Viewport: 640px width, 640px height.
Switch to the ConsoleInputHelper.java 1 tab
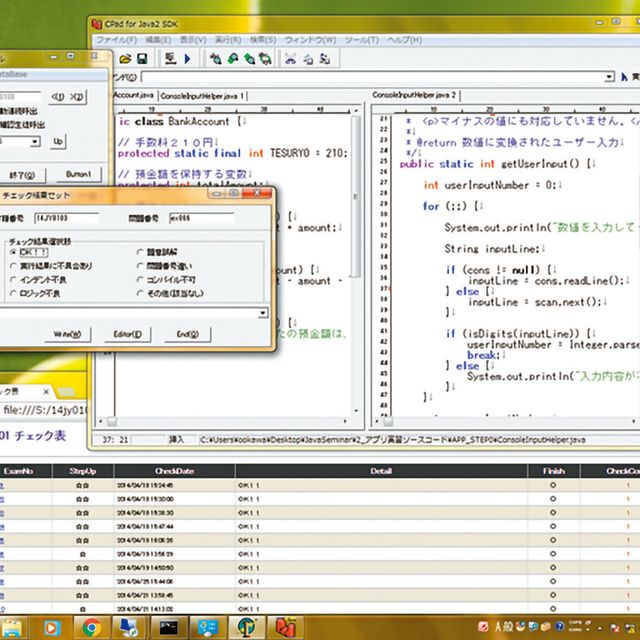201,95
